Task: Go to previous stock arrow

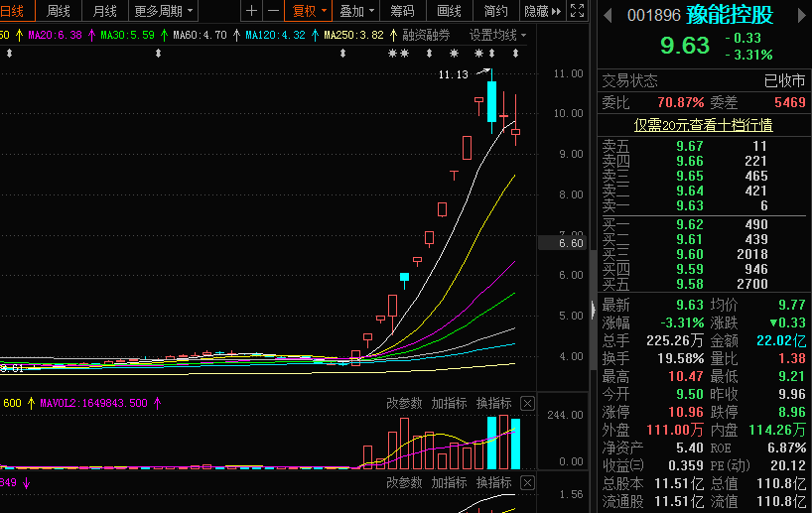Action: tap(608, 16)
